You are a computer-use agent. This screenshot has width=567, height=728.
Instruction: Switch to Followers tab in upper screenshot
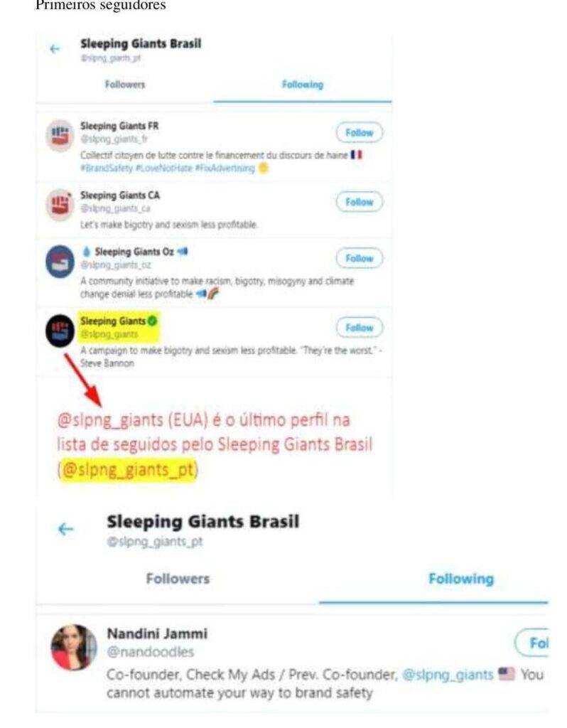pyautogui.click(x=125, y=85)
